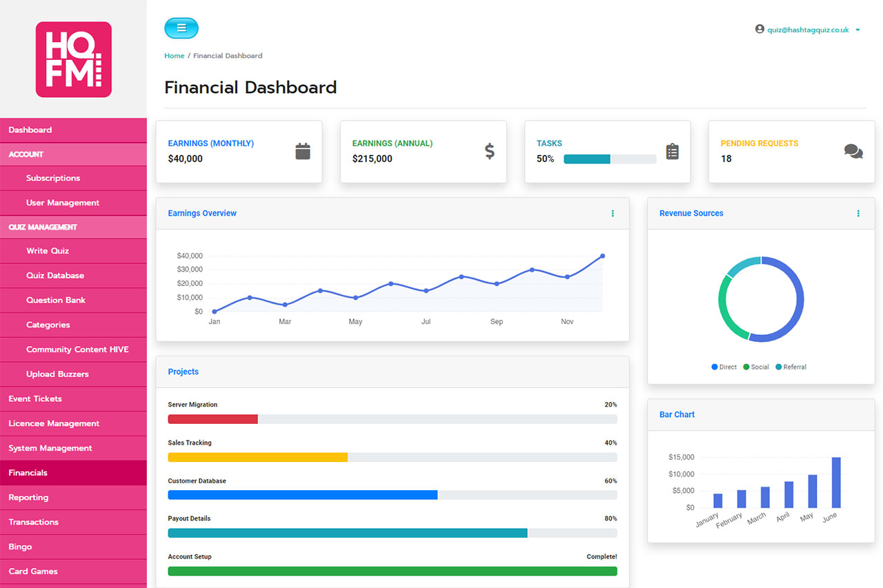This screenshot has width=883, height=588.
Task: Click the Revenue Sources card title
Action: tap(691, 214)
